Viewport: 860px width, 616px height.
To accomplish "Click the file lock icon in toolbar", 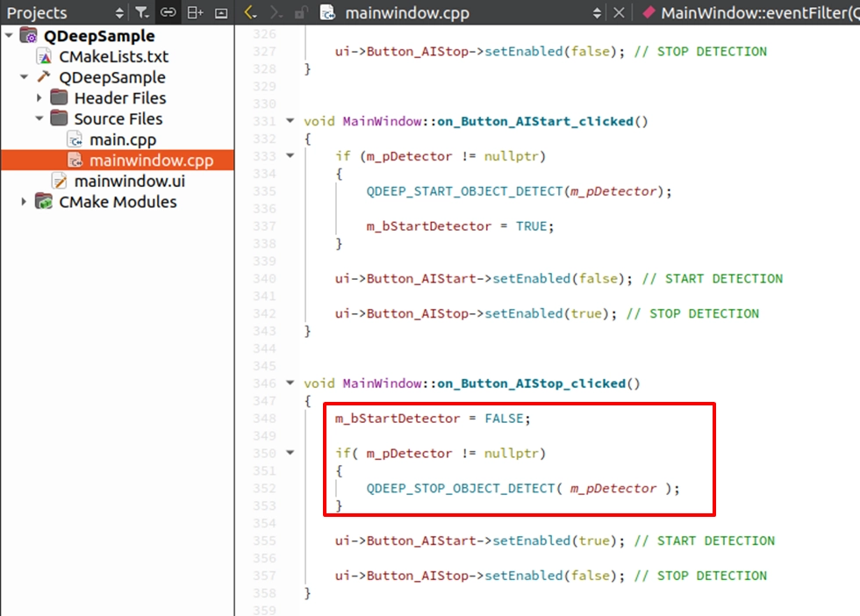I will (x=300, y=12).
